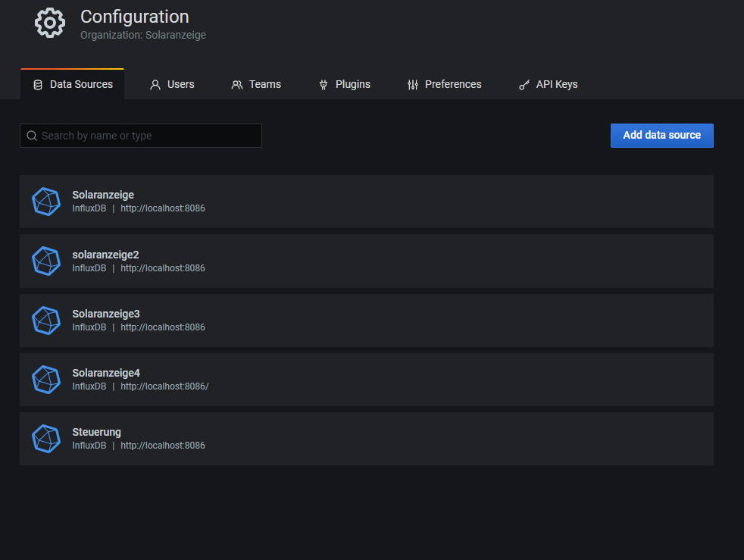The height and width of the screenshot is (560, 744).
Task: Open the Solaranzeige data source
Action: pyautogui.click(x=103, y=195)
